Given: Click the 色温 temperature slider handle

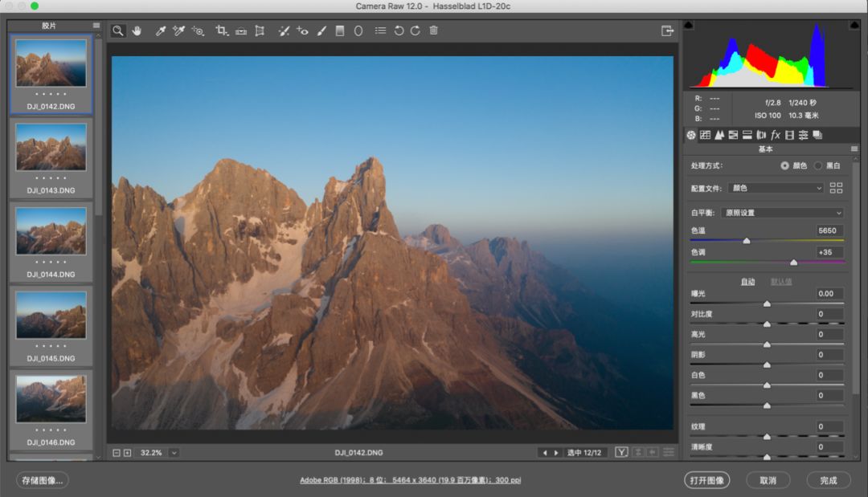Looking at the screenshot, I should 746,241.
